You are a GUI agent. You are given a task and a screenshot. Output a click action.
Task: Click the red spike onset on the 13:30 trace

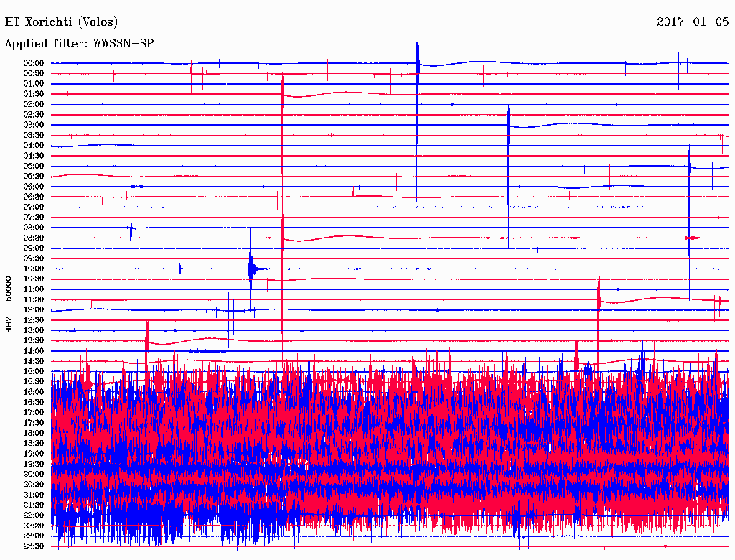147,337
